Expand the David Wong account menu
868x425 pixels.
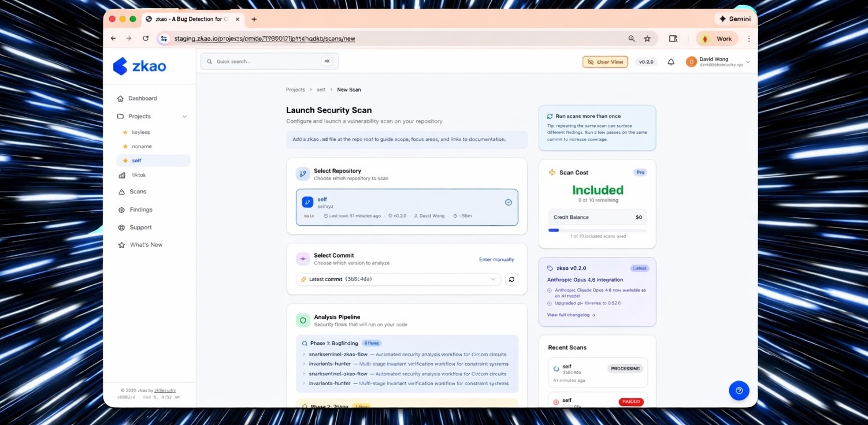pos(748,62)
